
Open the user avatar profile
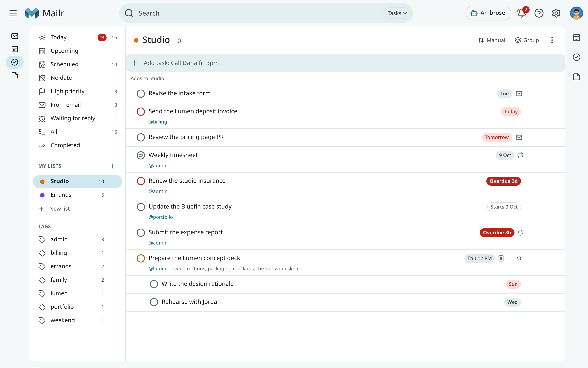tap(576, 13)
